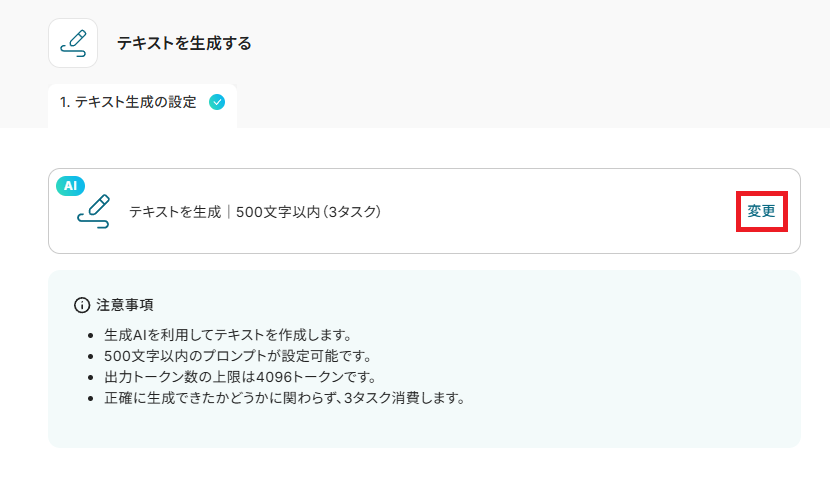This screenshot has height=477, width=830.
Task: Click the pencil icon beside the page title
Action: click(x=73, y=43)
